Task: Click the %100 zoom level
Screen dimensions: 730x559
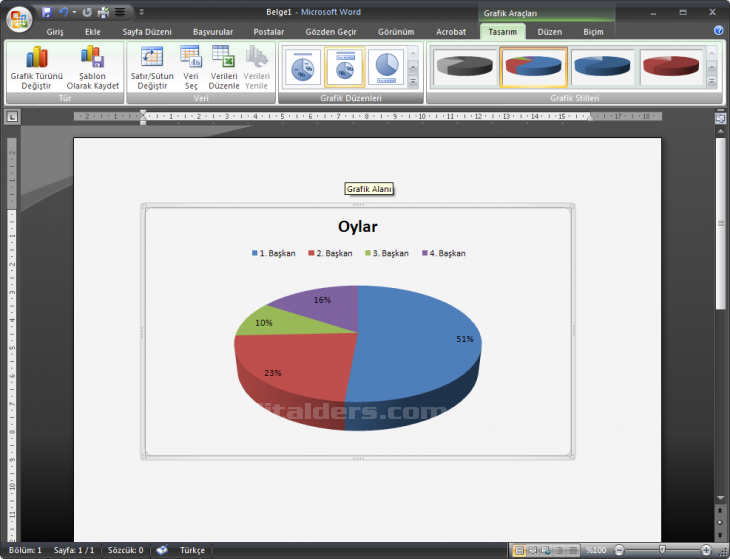Action: click(x=596, y=550)
